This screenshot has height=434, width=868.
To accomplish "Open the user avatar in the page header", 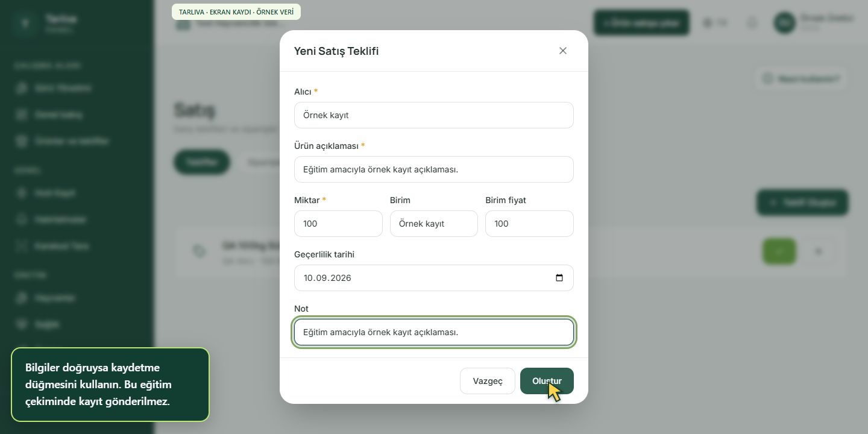I will click(784, 23).
